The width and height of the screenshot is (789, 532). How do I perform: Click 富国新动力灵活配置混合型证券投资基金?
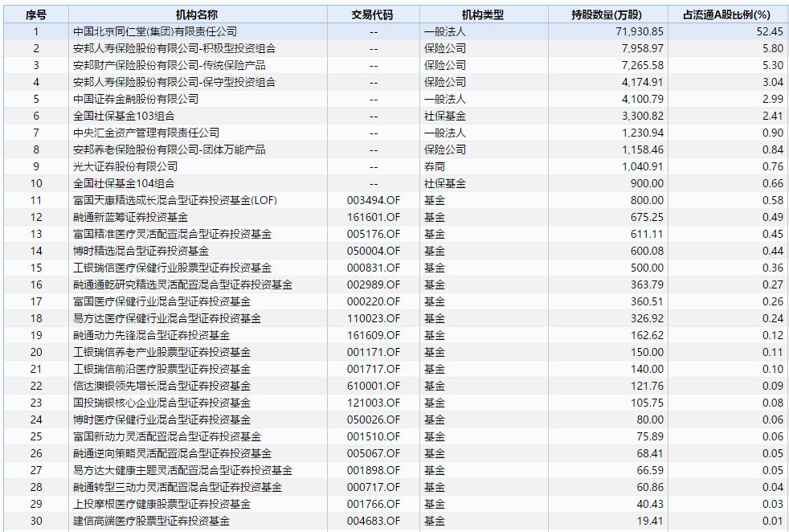(167, 436)
